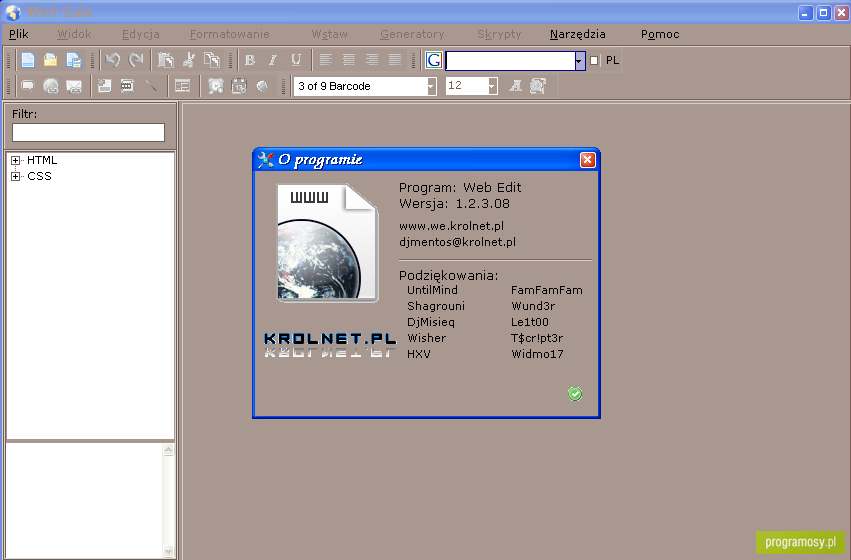Insert an e-mail link with the envelope icon
851x560 pixels.
(x=74, y=86)
